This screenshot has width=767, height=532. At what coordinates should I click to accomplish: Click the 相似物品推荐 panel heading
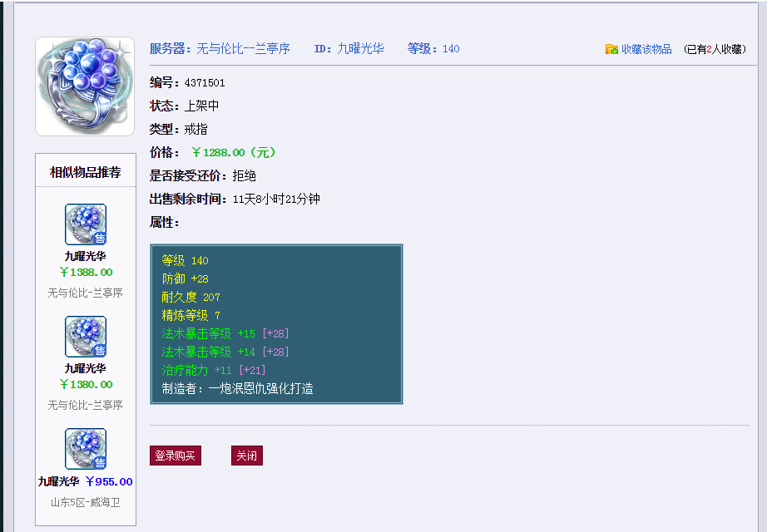pyautogui.click(x=85, y=172)
